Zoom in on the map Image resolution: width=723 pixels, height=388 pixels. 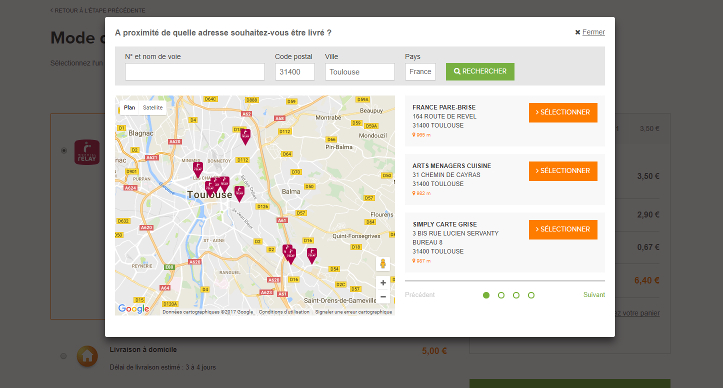(383, 282)
